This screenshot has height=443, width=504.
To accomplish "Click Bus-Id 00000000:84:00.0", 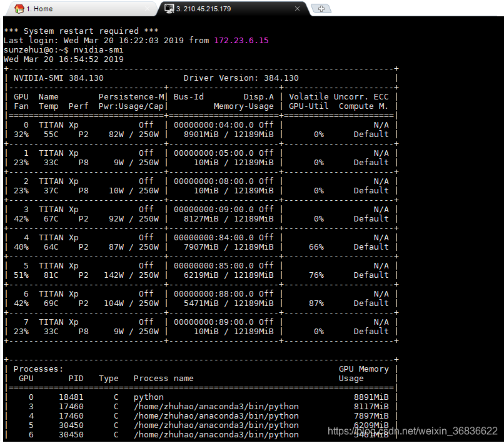I will coord(214,238).
